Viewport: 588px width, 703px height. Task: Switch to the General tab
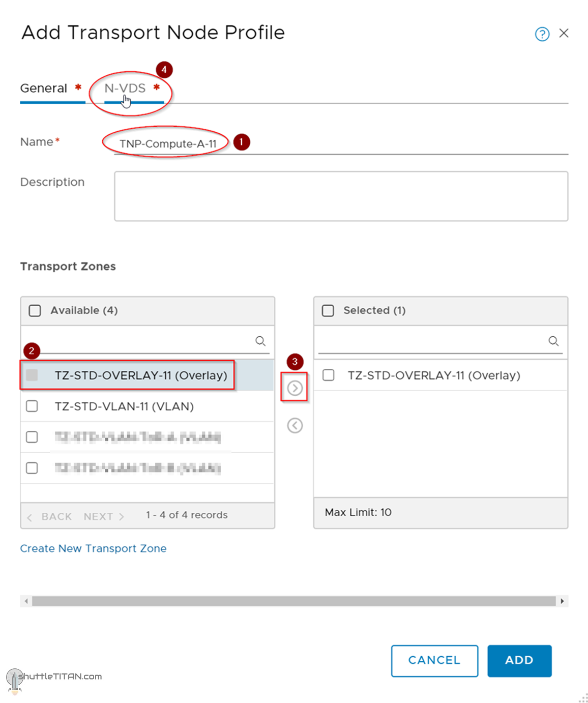(x=44, y=87)
